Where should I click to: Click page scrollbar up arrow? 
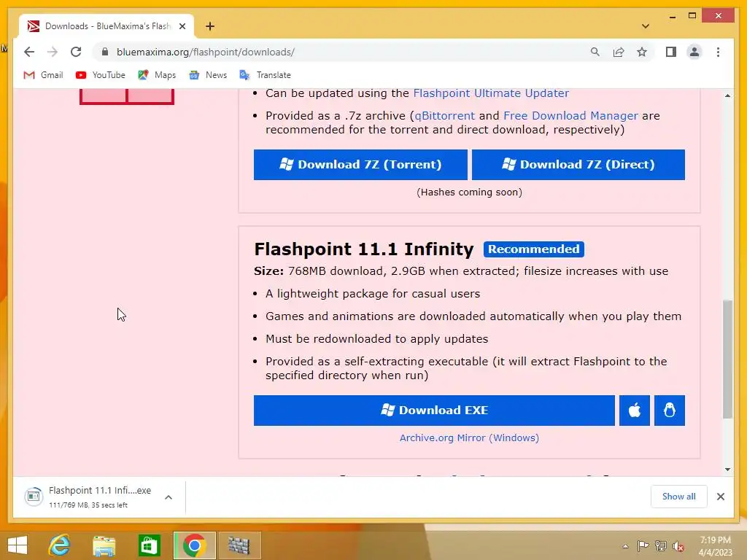click(x=727, y=96)
